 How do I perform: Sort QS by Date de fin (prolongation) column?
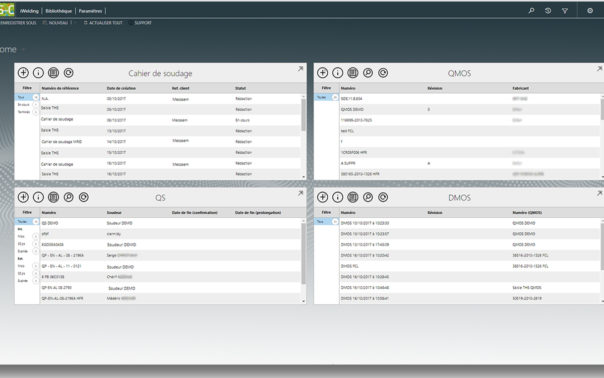click(258, 213)
